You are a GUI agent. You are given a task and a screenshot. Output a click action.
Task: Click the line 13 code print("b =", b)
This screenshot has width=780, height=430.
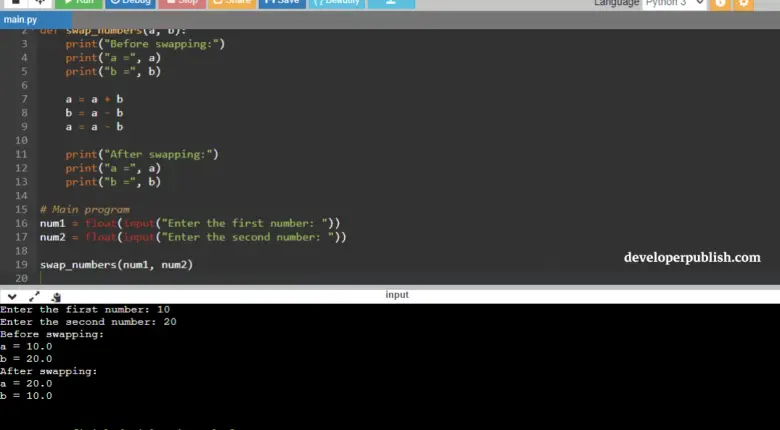(113, 182)
